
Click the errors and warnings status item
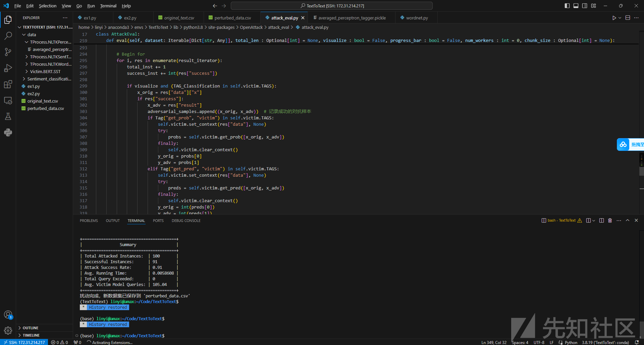[59, 342]
